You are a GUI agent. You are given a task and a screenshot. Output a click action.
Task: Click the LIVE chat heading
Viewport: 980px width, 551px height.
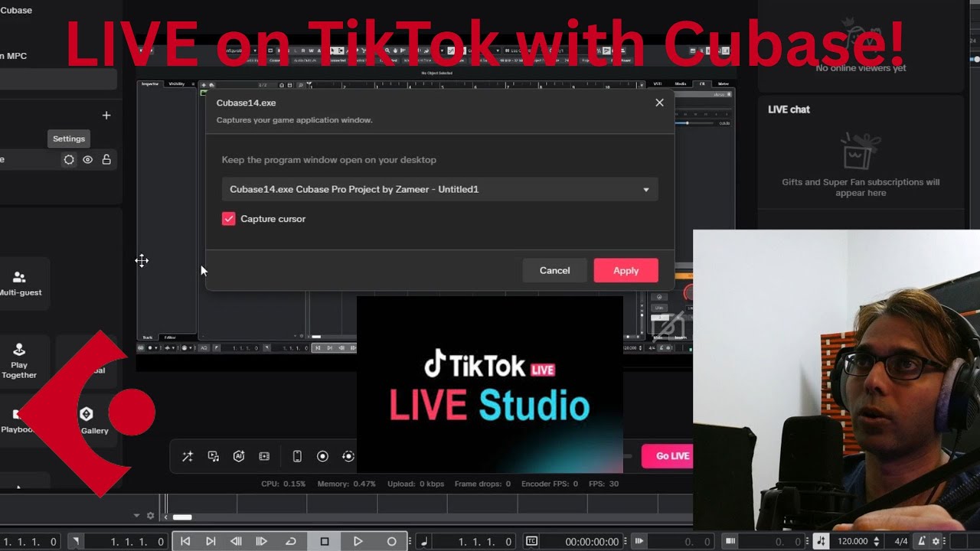point(789,109)
